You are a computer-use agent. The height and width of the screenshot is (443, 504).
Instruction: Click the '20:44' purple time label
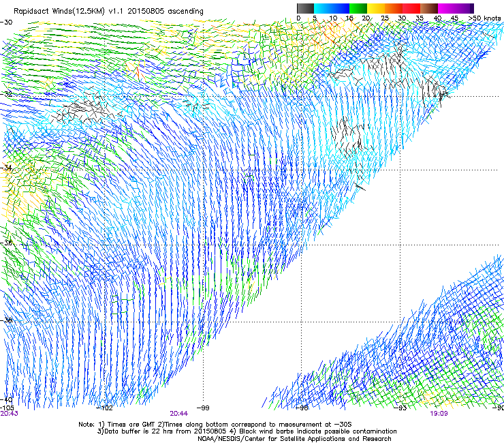coord(179,414)
